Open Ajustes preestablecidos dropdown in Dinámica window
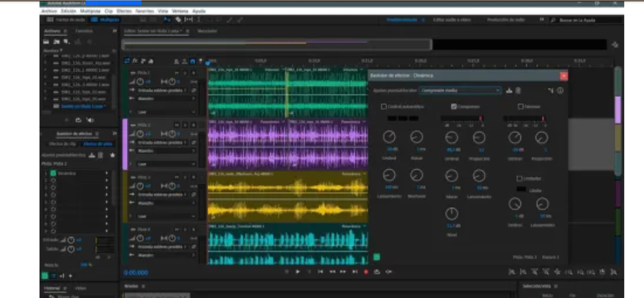Image resolution: width=644 pixels, height=298 pixels. pyautogui.click(x=460, y=90)
